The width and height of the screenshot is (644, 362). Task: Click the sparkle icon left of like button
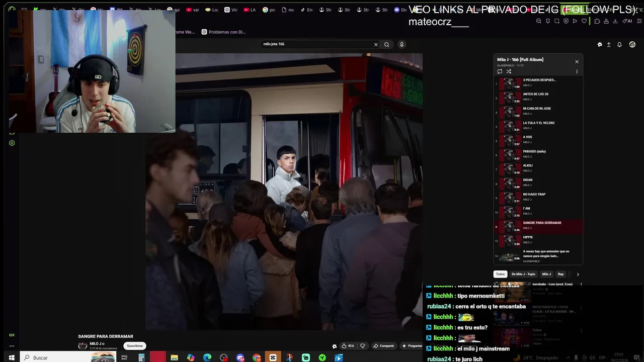point(335,346)
